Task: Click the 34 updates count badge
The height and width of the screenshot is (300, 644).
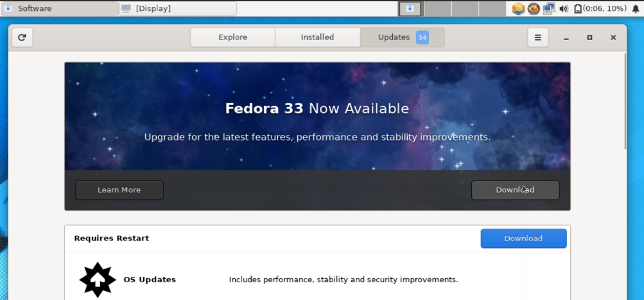Action: (422, 37)
